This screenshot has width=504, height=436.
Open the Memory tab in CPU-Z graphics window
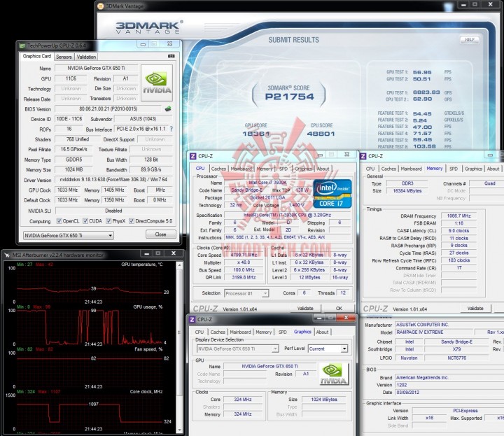[x=264, y=332]
